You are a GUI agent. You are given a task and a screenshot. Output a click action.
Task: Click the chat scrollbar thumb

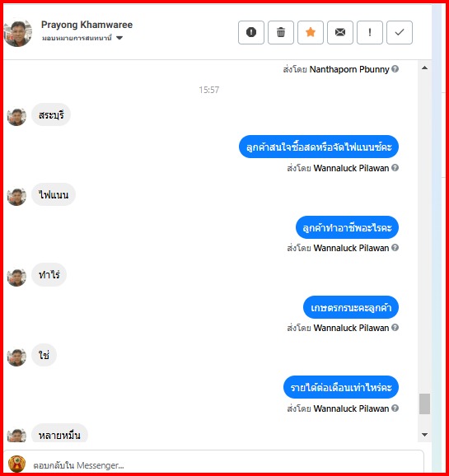[425, 404]
